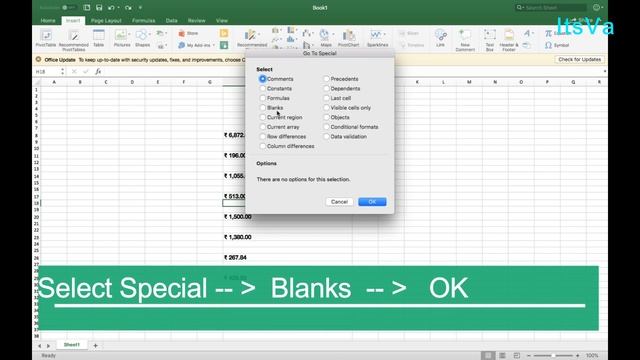Viewport: 640px width, 360px height.
Task: Click the fx insert function icon
Action: [x=98, y=71]
